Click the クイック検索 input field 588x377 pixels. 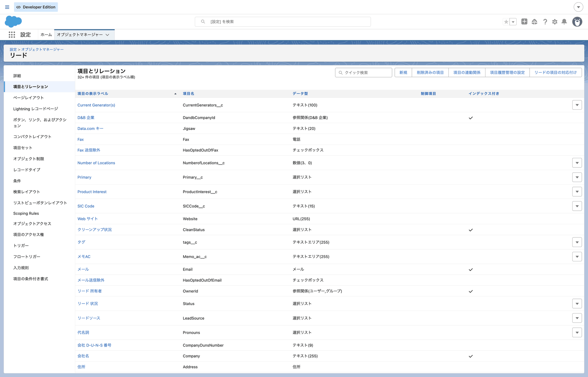point(363,73)
